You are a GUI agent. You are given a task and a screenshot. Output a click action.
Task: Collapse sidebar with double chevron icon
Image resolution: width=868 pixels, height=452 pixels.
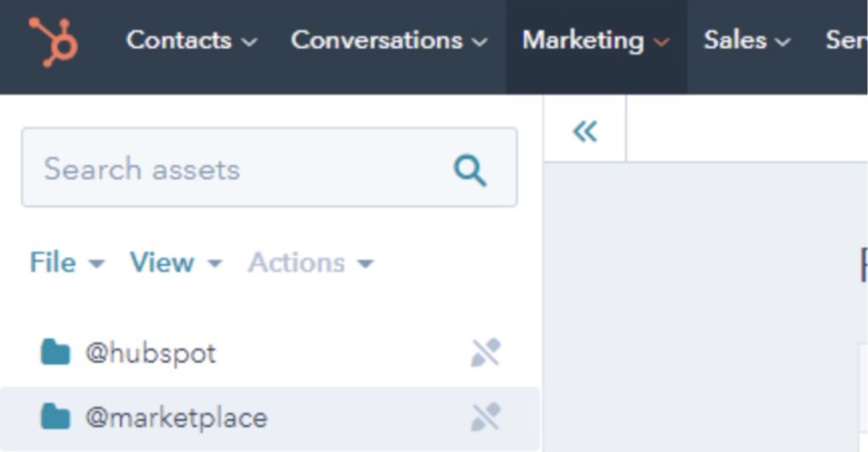coord(584,131)
